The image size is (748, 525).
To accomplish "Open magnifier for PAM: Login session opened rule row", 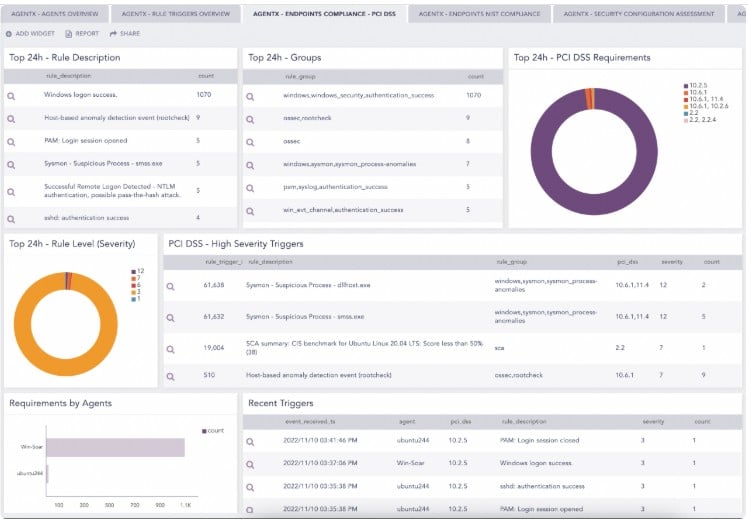I will (11, 142).
